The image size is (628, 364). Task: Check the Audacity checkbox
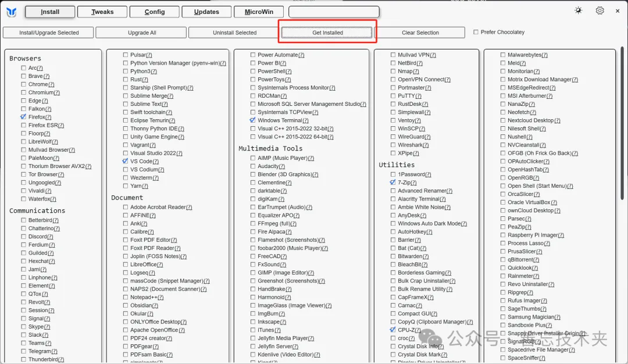point(253,166)
